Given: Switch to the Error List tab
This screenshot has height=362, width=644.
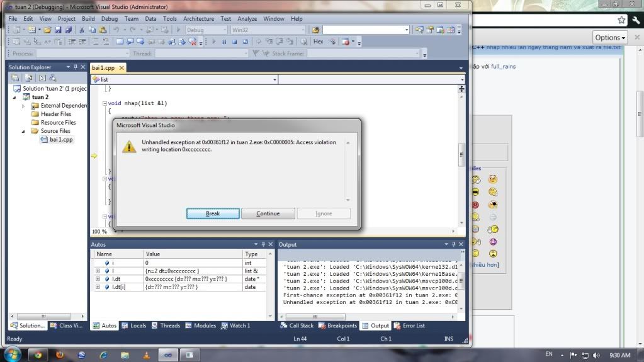Looking at the screenshot, I should point(409,325).
